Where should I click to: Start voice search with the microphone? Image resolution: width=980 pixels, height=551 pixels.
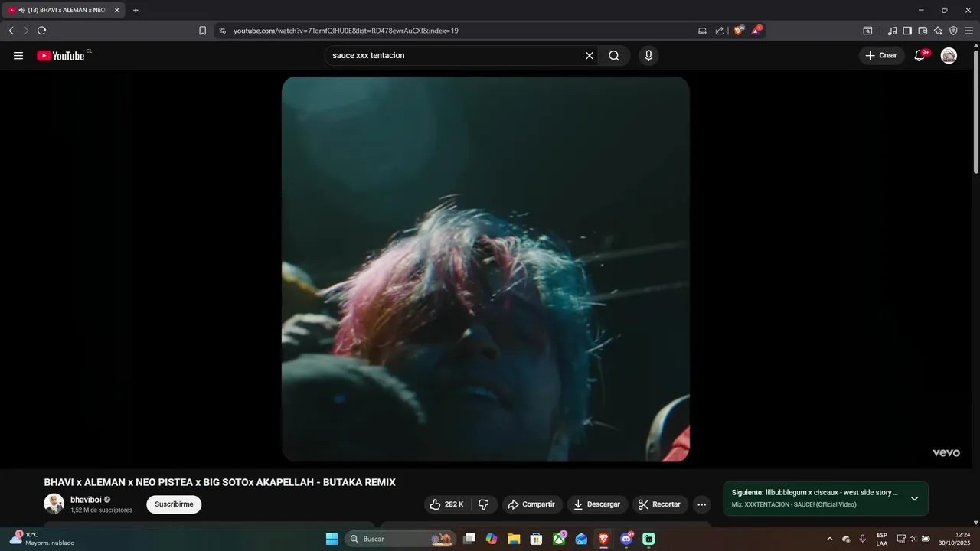[x=648, y=55]
